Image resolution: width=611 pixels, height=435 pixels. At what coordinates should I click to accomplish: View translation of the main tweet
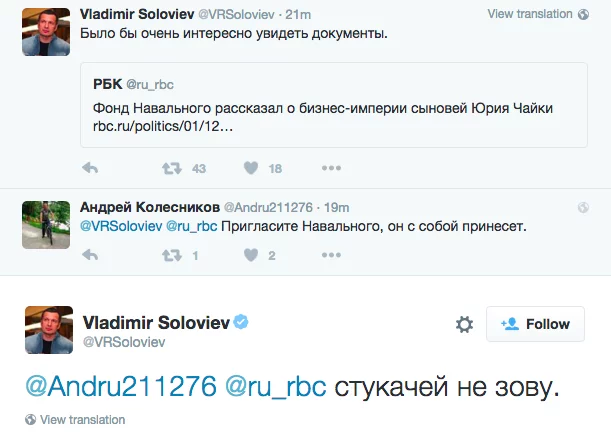(81, 420)
